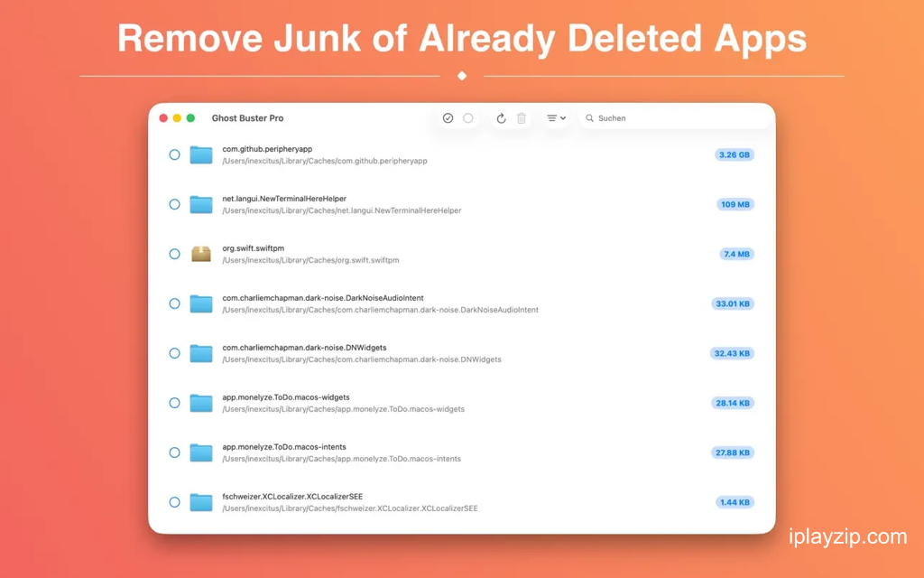Click the deselect all circle icon

point(468,118)
